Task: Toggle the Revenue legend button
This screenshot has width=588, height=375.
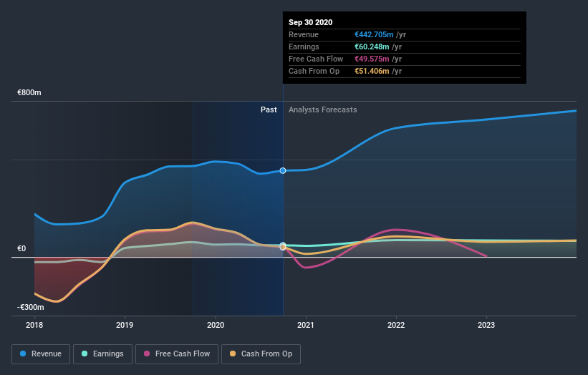Action: tap(41, 354)
